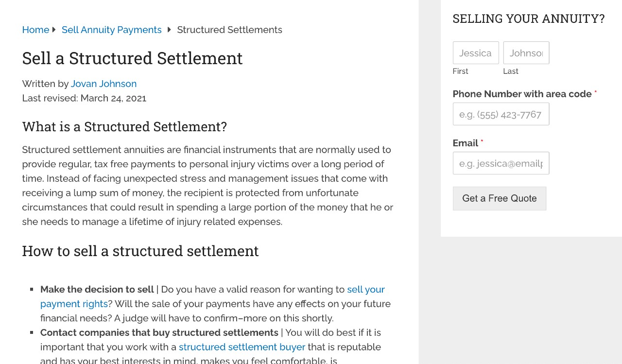Open the 'structured settlement buyer' link
The width and height of the screenshot is (622, 364).
tap(242, 347)
